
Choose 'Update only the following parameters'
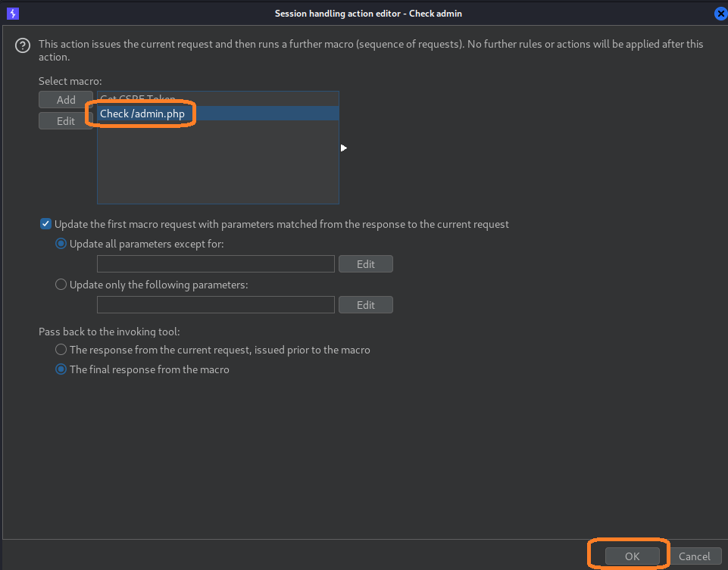pos(61,284)
